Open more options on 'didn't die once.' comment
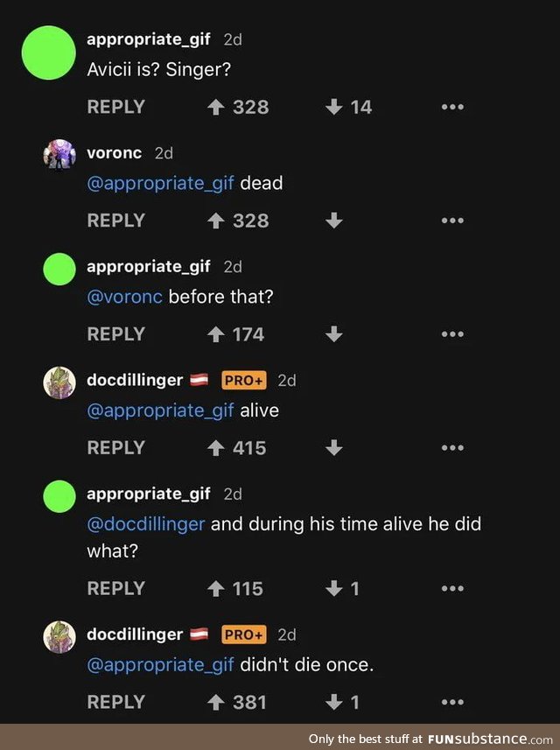The image size is (560, 750). click(451, 702)
